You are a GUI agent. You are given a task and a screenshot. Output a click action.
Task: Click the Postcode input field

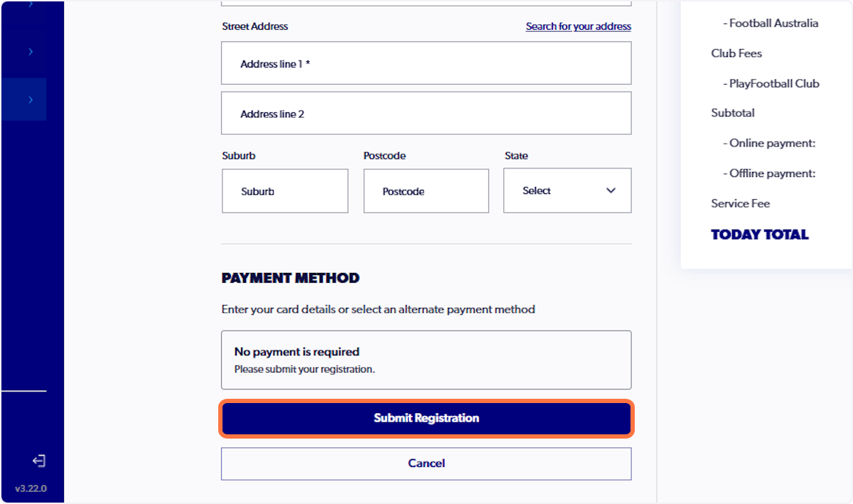tap(426, 191)
